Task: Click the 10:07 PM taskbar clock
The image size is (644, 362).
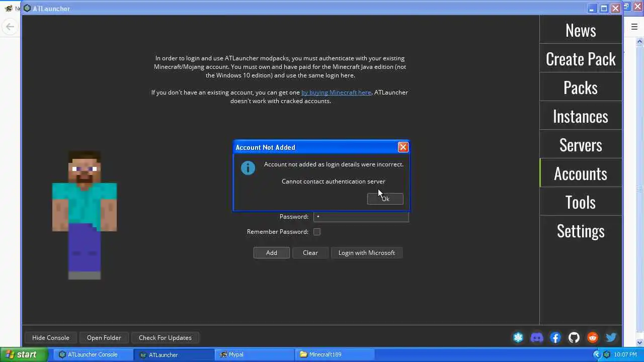Action: pyautogui.click(x=625, y=354)
